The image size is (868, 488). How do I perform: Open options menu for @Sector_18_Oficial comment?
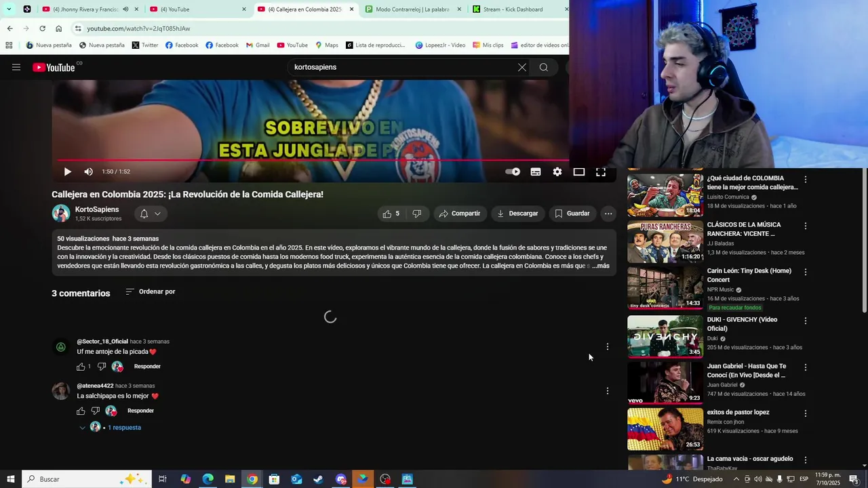pos(608,346)
